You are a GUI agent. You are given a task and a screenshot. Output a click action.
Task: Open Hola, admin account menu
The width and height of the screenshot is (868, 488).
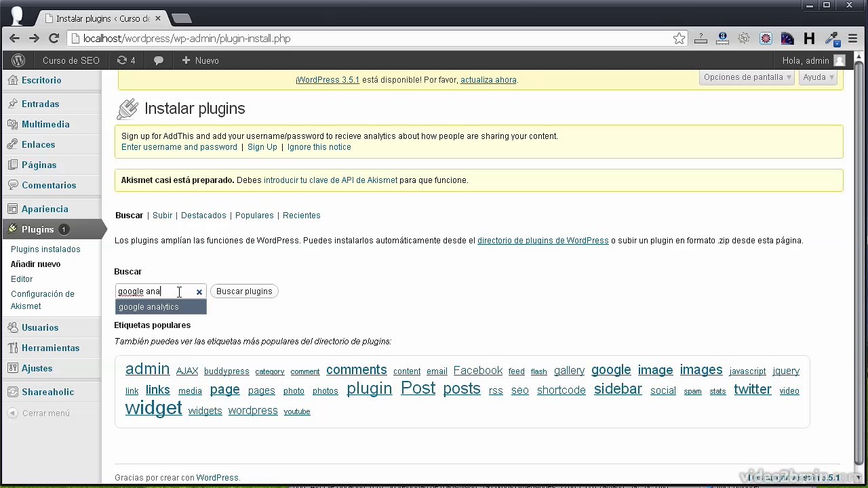click(x=813, y=60)
